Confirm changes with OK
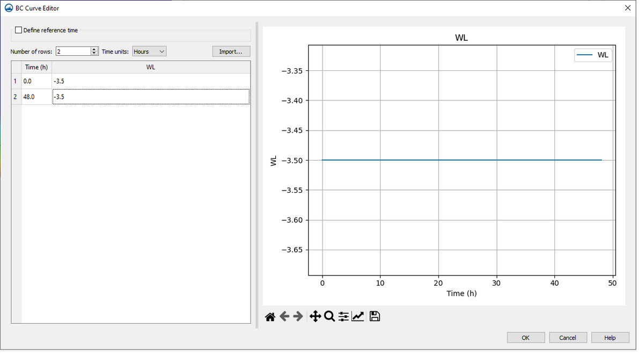The image size is (644, 356). click(x=525, y=337)
